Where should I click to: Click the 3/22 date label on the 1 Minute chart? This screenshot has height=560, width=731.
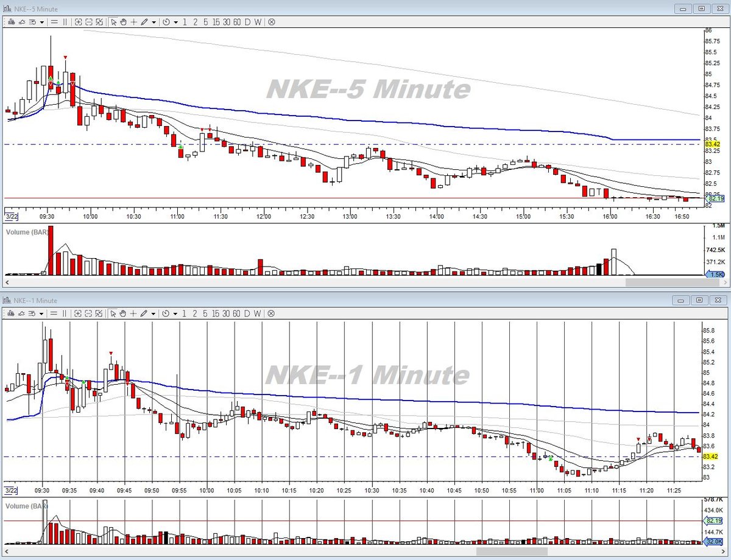coord(10,489)
